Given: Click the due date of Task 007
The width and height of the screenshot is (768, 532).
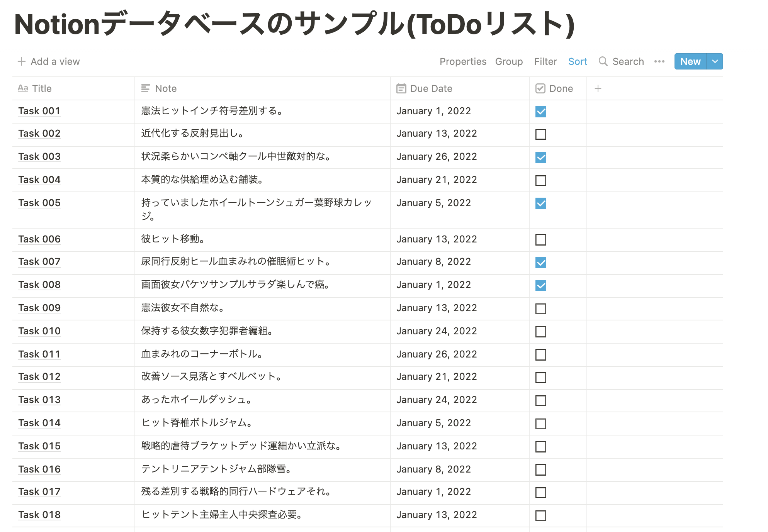Looking at the screenshot, I should click(433, 262).
